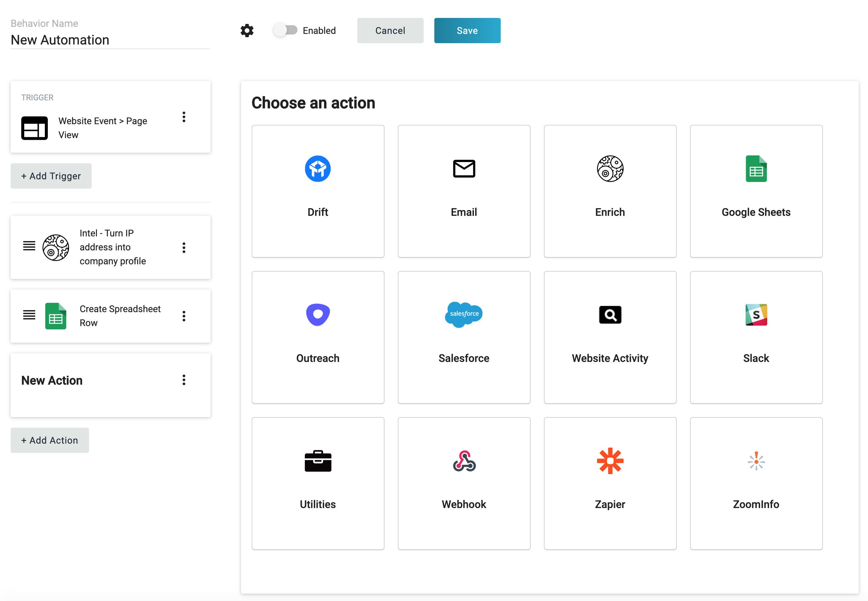Viewport: 868px width, 601px height.
Task: Click the drag handle on Intel action
Action: [x=29, y=246]
